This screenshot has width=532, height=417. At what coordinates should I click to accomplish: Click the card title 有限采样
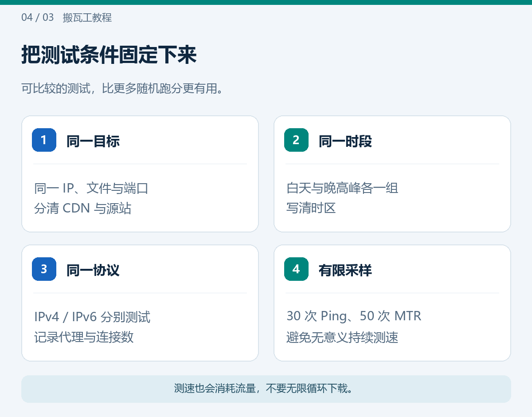(x=345, y=270)
